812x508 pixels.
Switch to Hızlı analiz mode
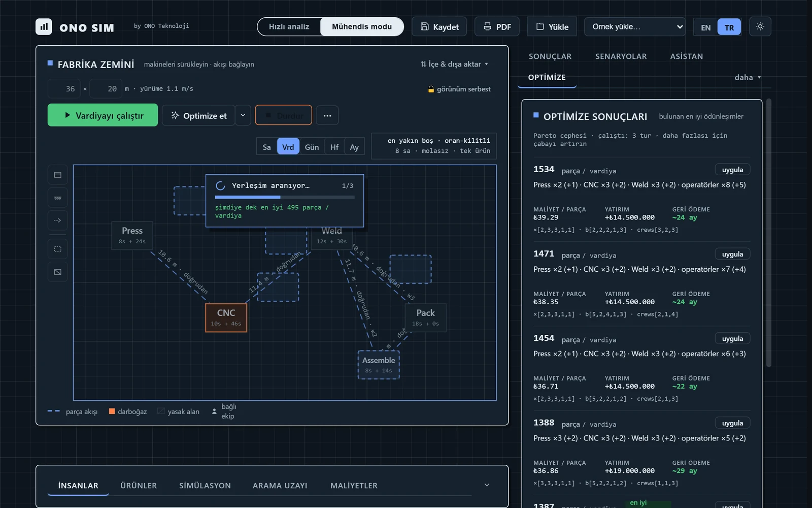pyautogui.click(x=289, y=26)
